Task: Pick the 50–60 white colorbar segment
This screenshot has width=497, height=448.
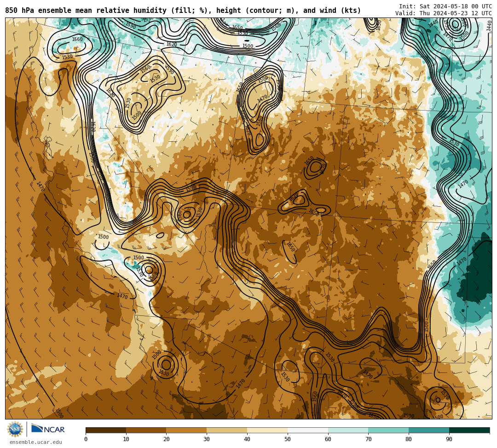Action: (x=308, y=430)
